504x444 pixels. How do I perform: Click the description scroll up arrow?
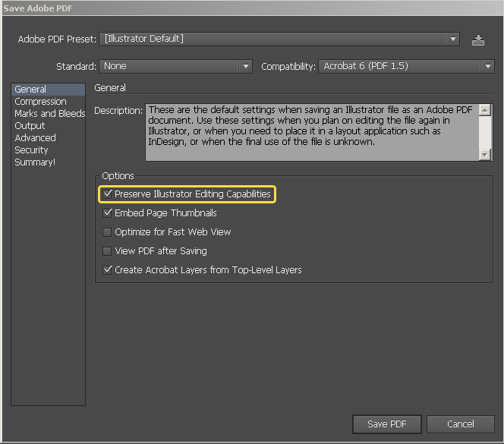485,110
